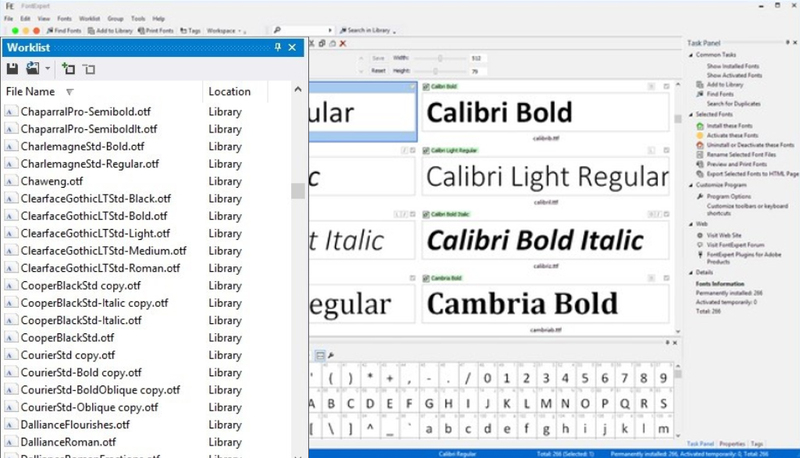This screenshot has width=800, height=458.
Task: Click the red X delete icon in the preview toolbar
Action: [x=343, y=43]
